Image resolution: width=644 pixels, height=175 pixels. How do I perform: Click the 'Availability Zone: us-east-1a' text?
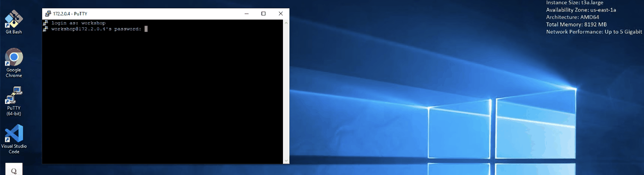[x=581, y=10]
